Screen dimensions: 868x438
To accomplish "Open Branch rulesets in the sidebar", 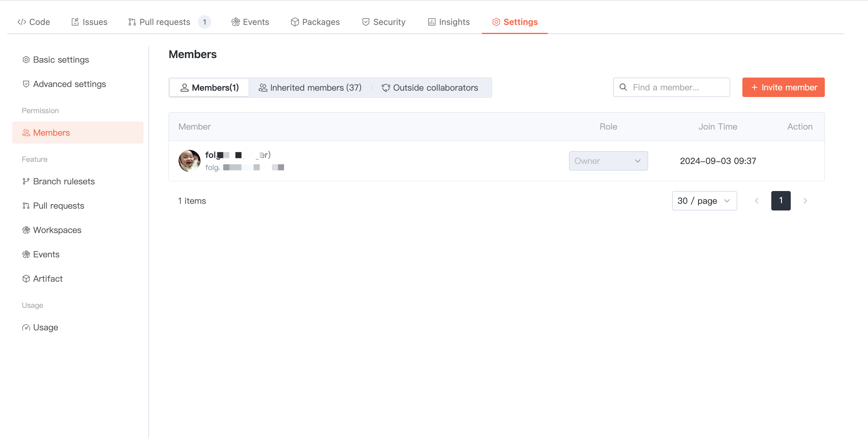I will (x=64, y=181).
